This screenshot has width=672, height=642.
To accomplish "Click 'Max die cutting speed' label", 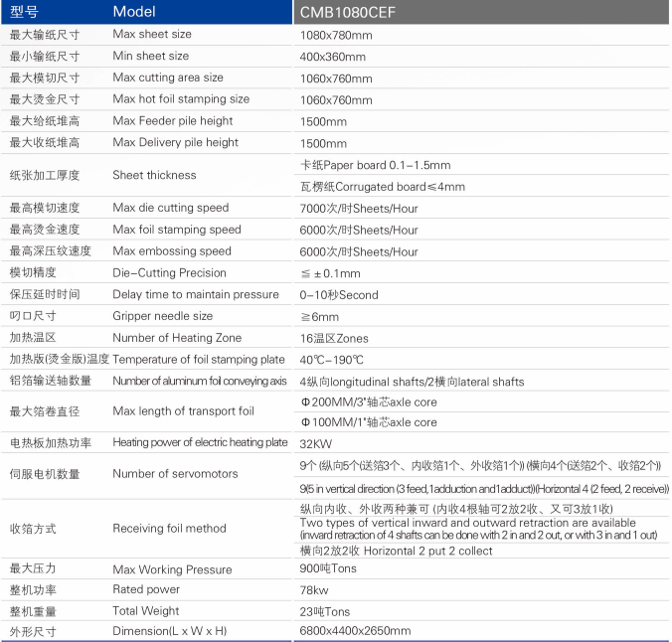I will point(171,208).
